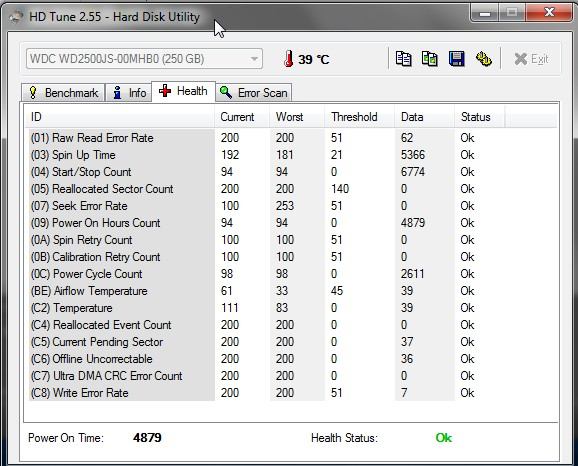
Task: Open the Error Scan tab
Action: (x=254, y=93)
